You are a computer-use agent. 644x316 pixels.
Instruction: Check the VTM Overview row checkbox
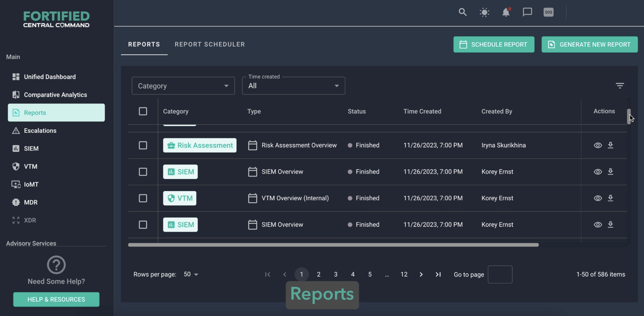pos(143,198)
